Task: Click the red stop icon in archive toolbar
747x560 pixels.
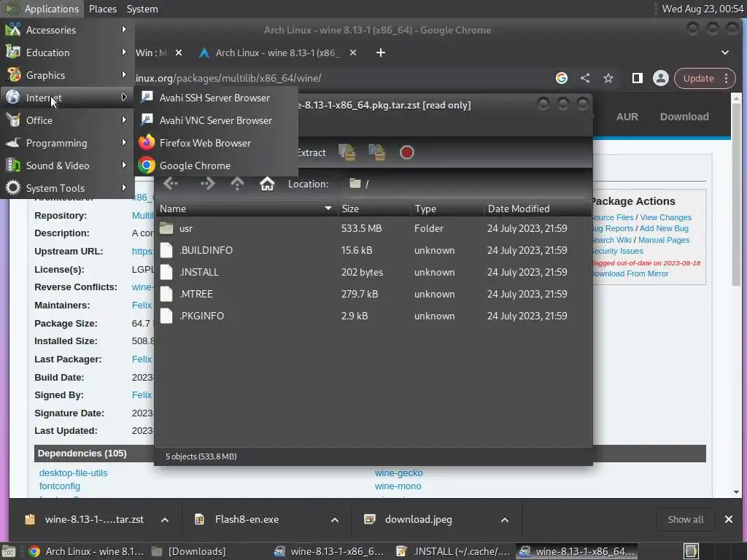Action: tap(406, 152)
